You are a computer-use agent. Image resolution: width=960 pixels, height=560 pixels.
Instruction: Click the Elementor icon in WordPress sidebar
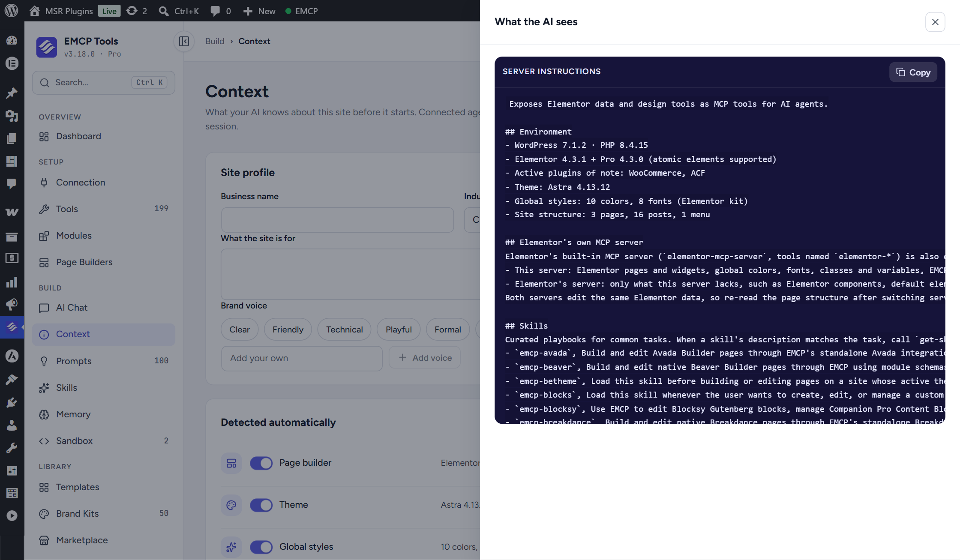coord(12,63)
